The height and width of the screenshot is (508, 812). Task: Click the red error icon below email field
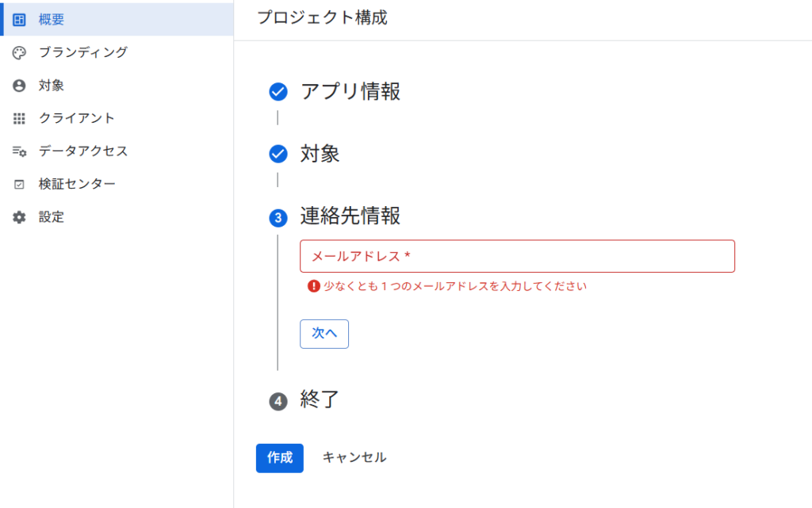(314, 286)
